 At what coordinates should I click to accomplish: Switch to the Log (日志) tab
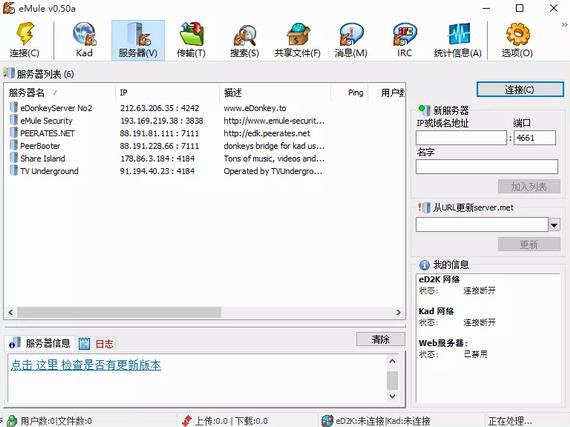(96, 344)
